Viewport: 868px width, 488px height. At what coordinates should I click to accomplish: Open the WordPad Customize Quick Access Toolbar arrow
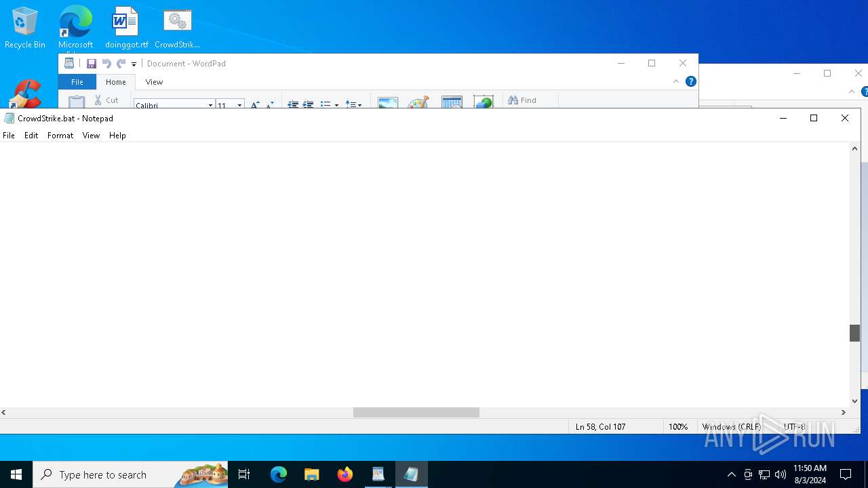134,64
